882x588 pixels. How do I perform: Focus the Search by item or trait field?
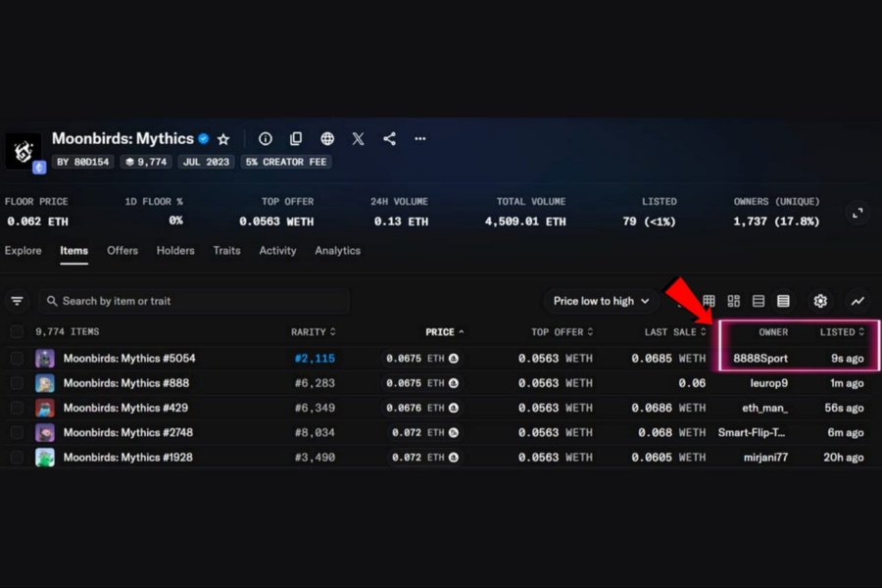click(x=194, y=301)
